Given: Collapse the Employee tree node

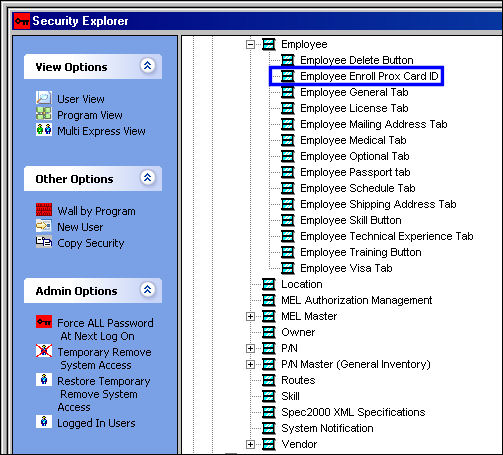Looking at the screenshot, I should (250, 44).
